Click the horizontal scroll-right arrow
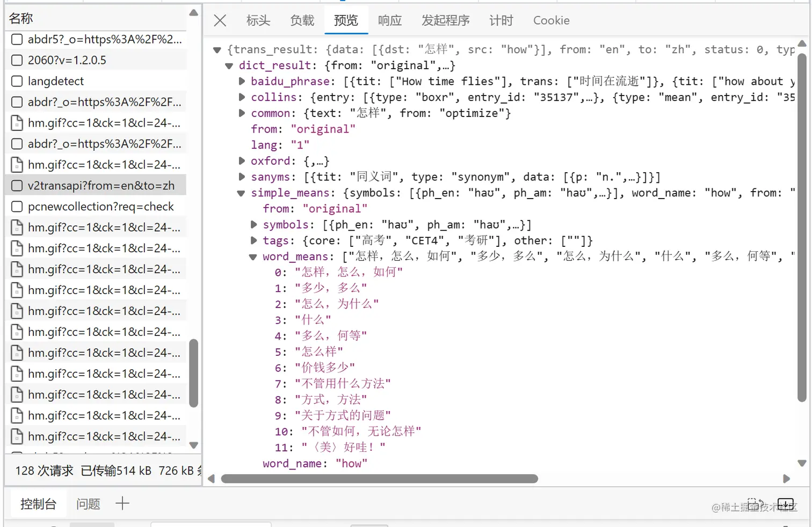Screen dimensions: 812x527 [787, 479]
